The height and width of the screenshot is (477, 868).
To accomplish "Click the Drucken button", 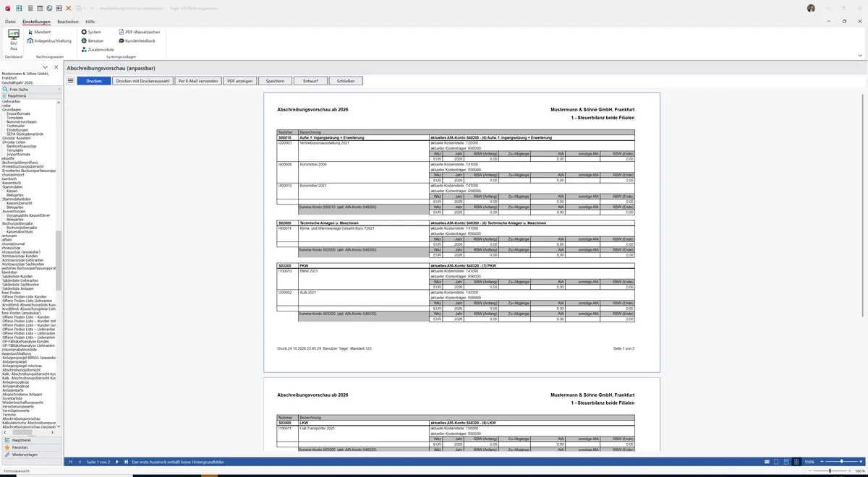I will [x=94, y=81].
